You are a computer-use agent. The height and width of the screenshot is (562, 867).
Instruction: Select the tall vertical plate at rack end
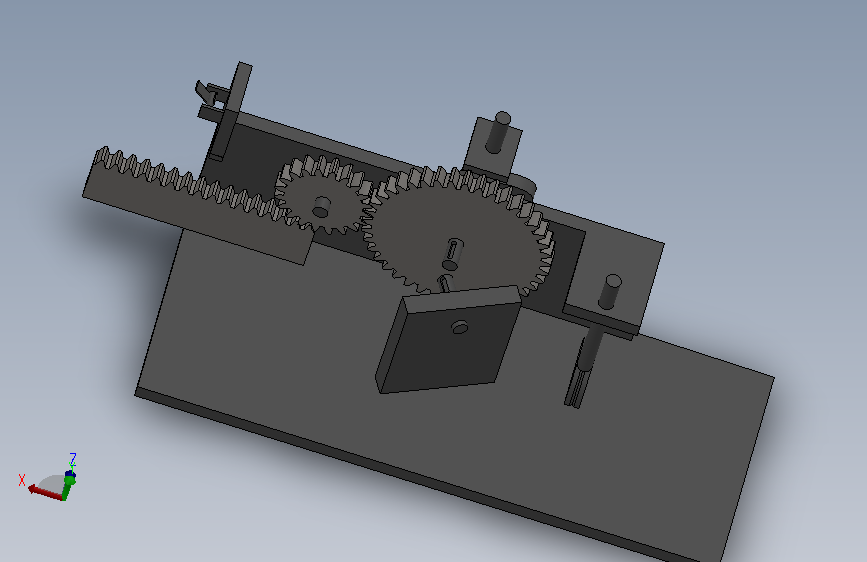(x=232, y=111)
